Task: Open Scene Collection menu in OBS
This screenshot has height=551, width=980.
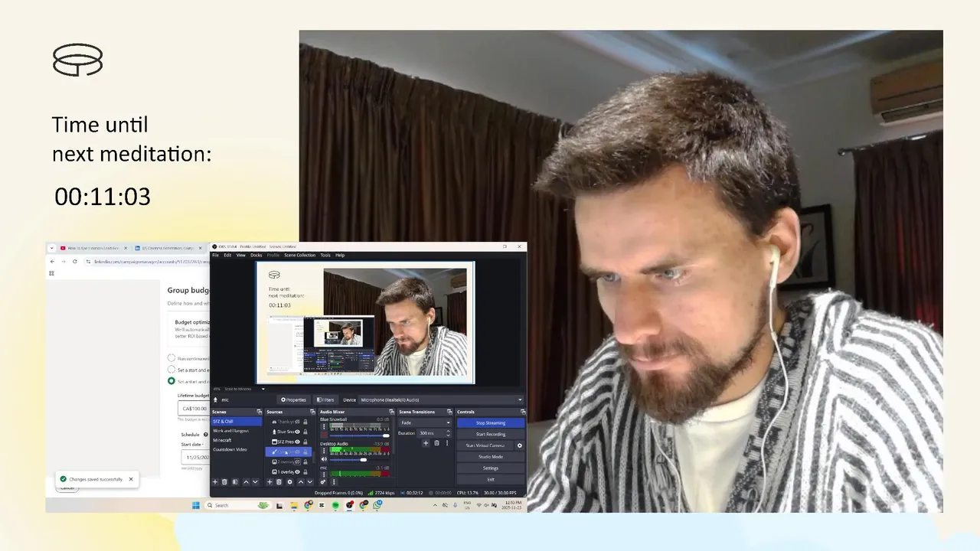Action: coord(300,255)
